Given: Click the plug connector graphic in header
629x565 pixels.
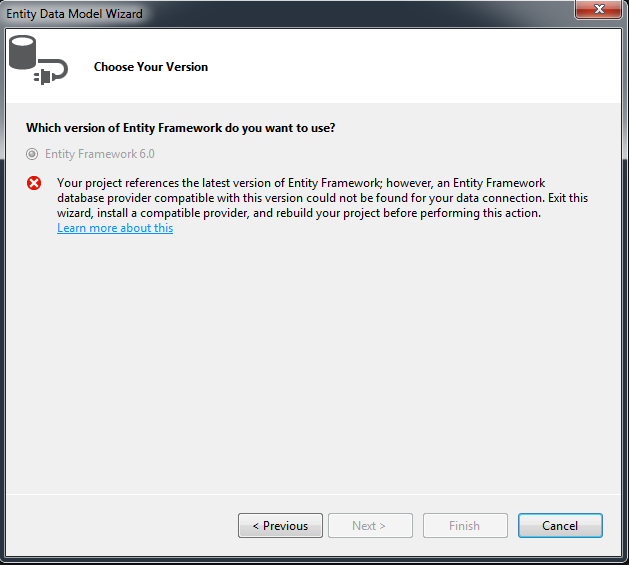Looking at the screenshot, I should click(x=51, y=71).
